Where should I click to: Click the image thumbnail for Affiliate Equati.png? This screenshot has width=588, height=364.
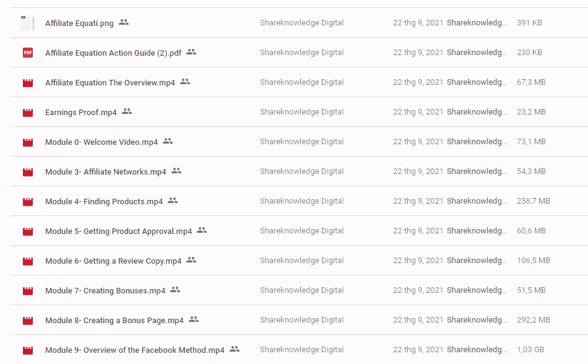(x=27, y=23)
